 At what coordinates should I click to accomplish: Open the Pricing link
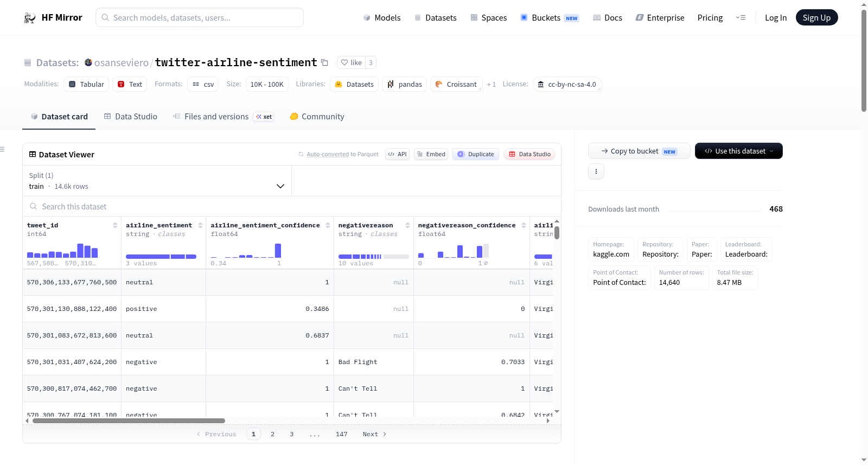tap(710, 18)
